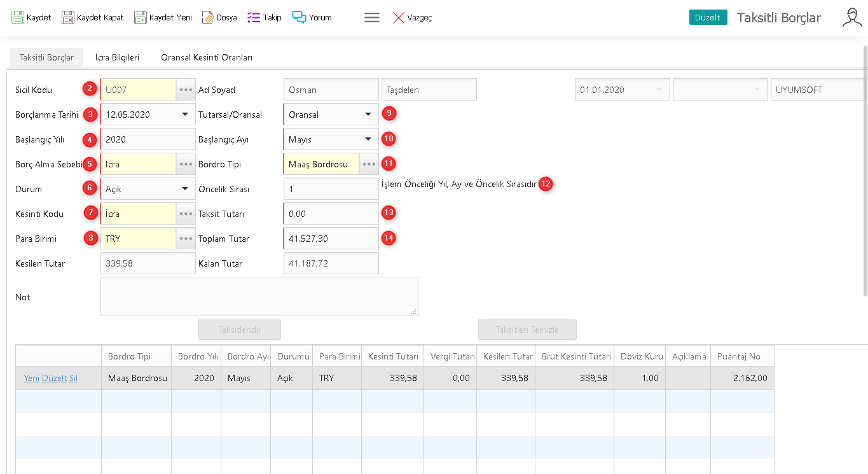This screenshot has width=868, height=474.
Task: Open the Dosya file icon
Action: point(208,17)
